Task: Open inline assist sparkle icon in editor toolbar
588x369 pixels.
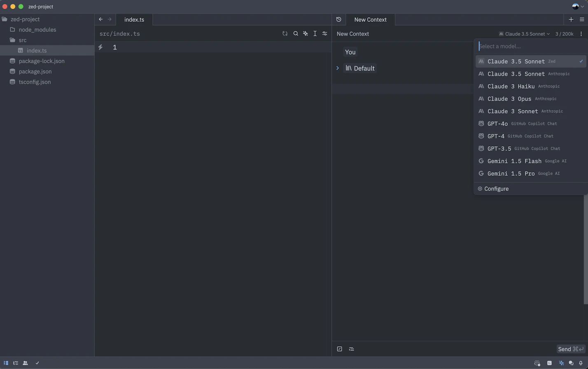Action: 306,34
